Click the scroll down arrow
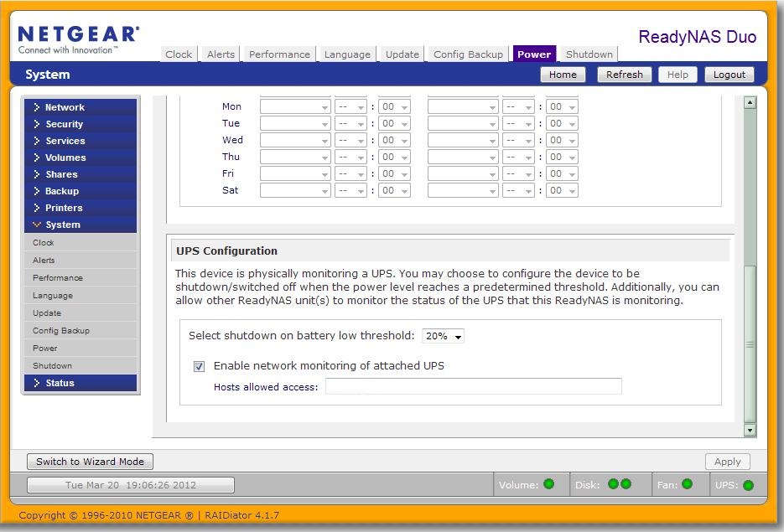This screenshot has width=784, height=532. [750, 431]
